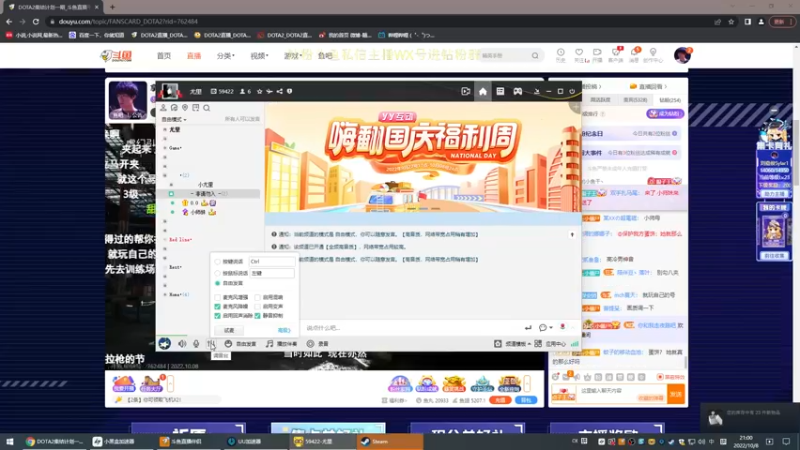The height and width of the screenshot is (450, 800).
Task: Expand Red line channel tree node
Action: pyautogui.click(x=165, y=239)
